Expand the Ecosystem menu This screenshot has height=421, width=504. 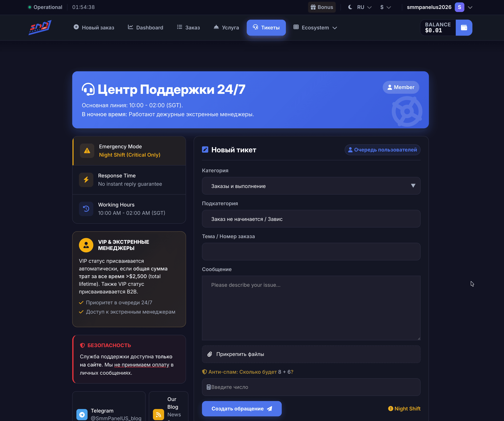point(315,28)
